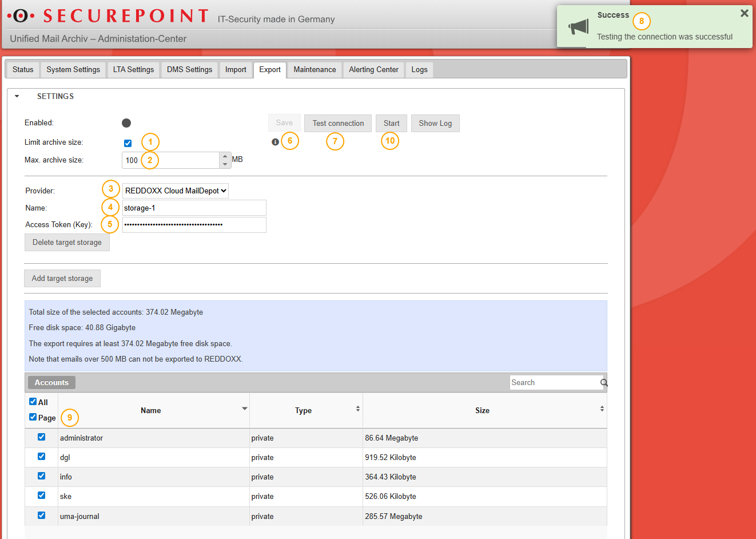The height and width of the screenshot is (539, 756).
Task: Deselect the uma-journal account checkbox
Action: (41, 515)
